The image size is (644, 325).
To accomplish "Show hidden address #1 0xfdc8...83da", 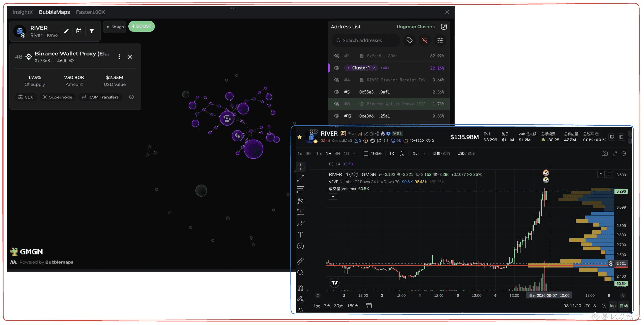I will pyautogui.click(x=337, y=56).
